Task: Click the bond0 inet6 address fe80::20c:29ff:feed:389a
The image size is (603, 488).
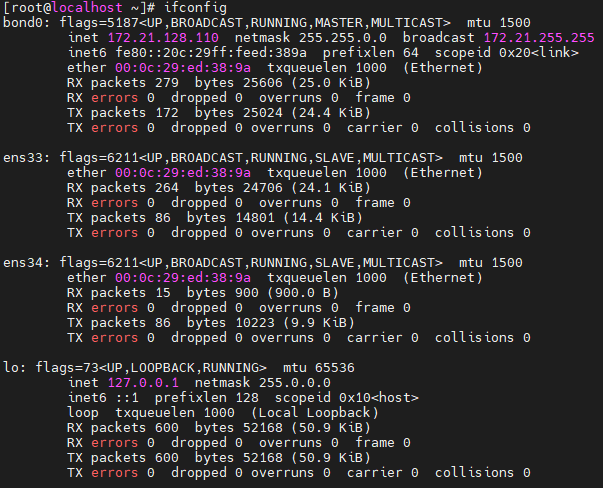Action: pos(211,53)
